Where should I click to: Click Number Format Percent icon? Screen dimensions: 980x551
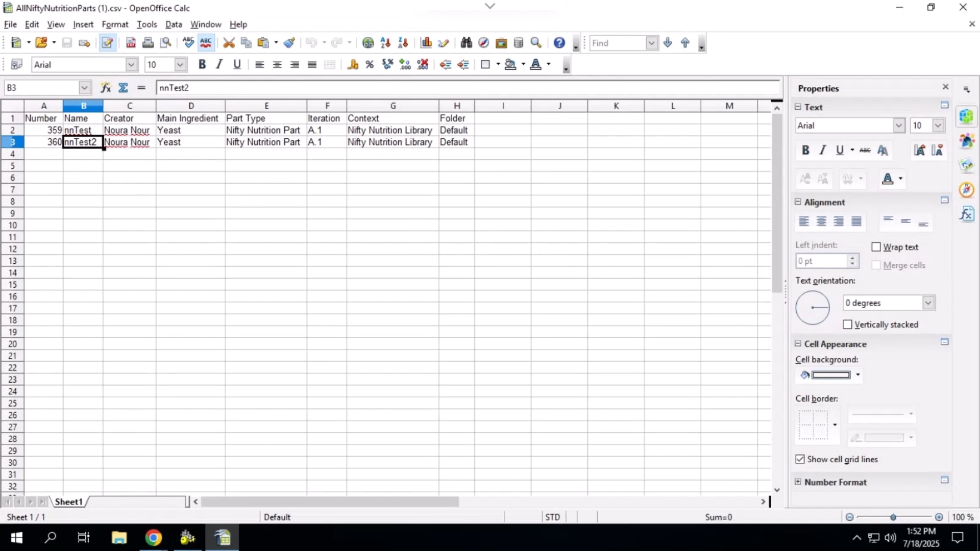(x=370, y=64)
